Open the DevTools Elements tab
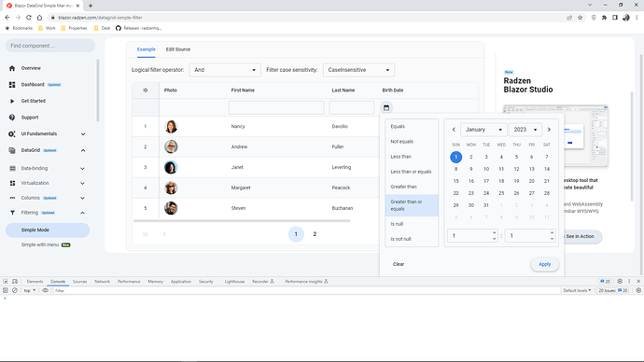 35,282
